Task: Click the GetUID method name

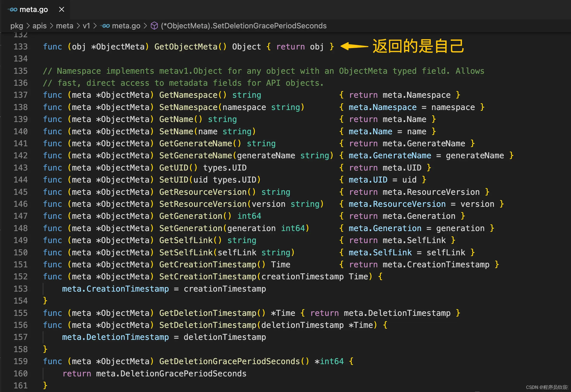Action: tap(174, 168)
